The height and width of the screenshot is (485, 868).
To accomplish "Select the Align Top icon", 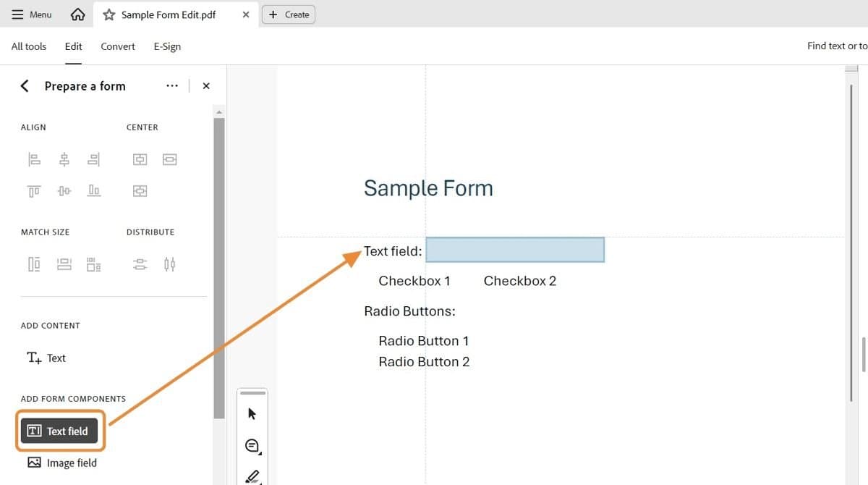I will click(33, 190).
